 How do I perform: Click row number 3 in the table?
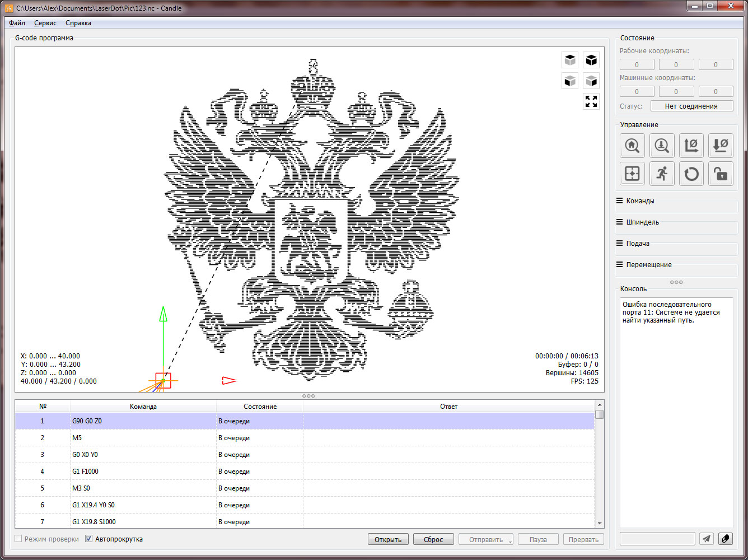(x=42, y=455)
